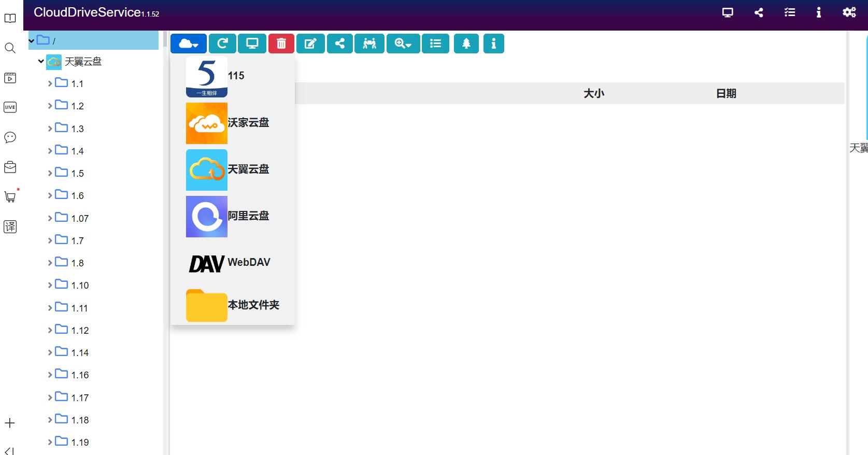
Task: Open the browser sidebar chat bubble icon
Action: pos(10,137)
